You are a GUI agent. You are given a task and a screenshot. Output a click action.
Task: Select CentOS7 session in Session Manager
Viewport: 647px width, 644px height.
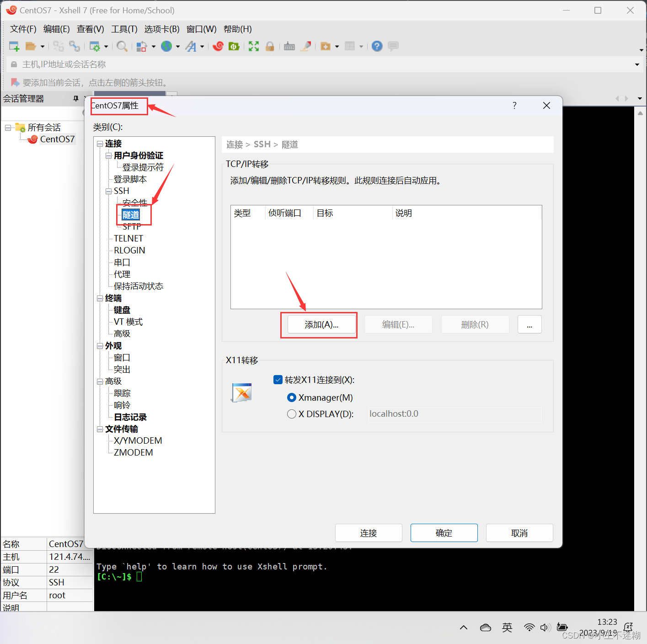coord(57,139)
